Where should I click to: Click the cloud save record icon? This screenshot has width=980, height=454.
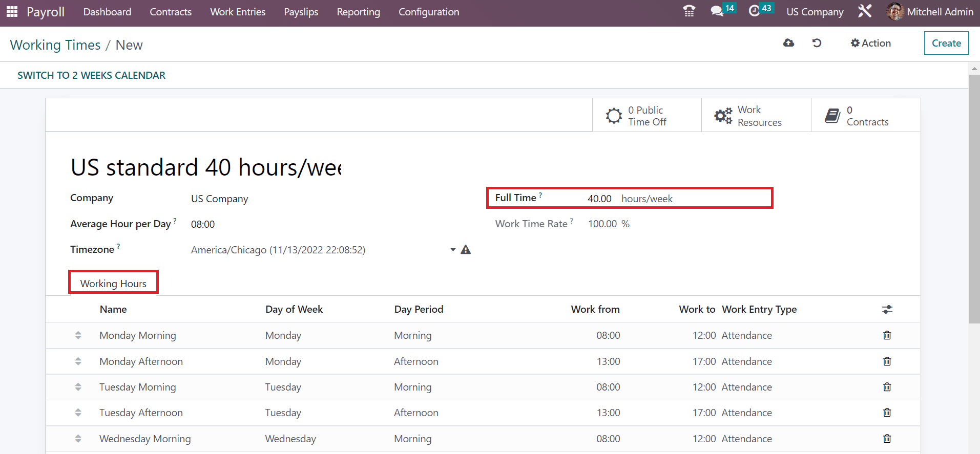click(789, 43)
